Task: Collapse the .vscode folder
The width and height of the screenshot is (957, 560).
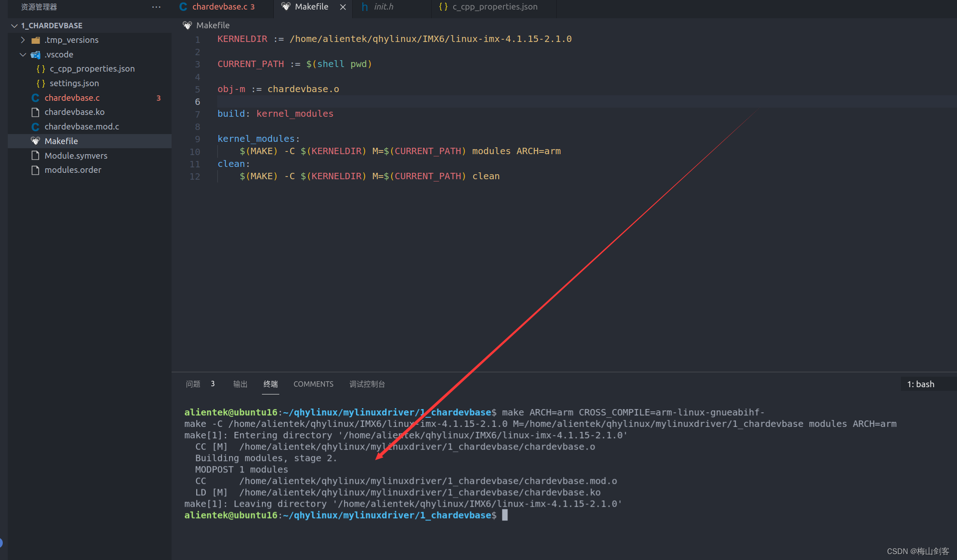Action: 23,54
